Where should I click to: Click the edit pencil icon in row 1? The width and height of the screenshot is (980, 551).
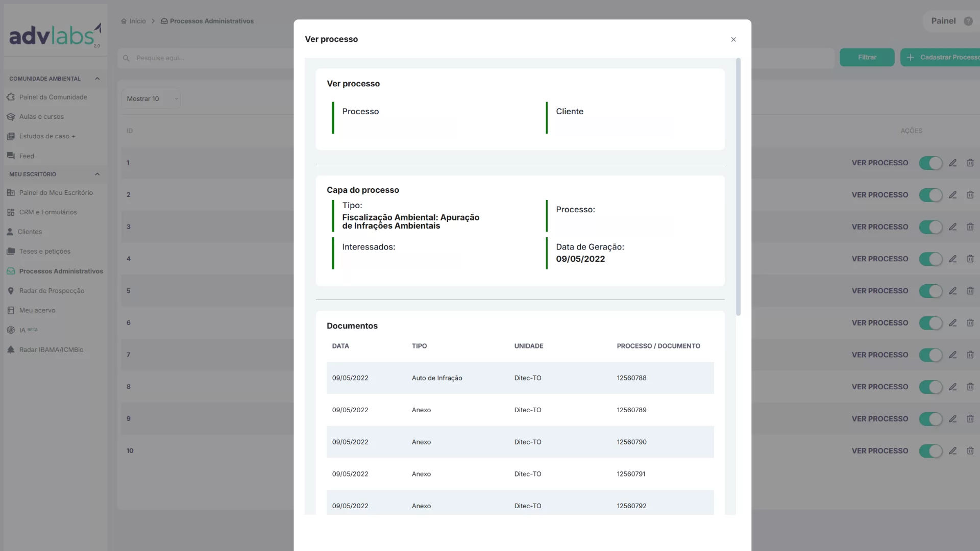(x=952, y=163)
